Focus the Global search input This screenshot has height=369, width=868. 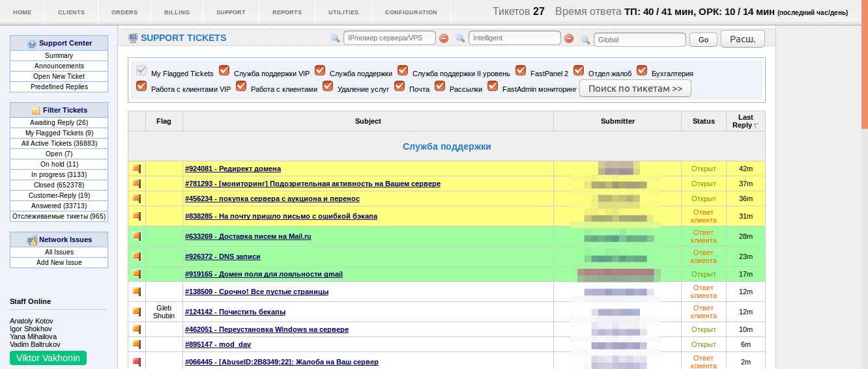coord(640,40)
